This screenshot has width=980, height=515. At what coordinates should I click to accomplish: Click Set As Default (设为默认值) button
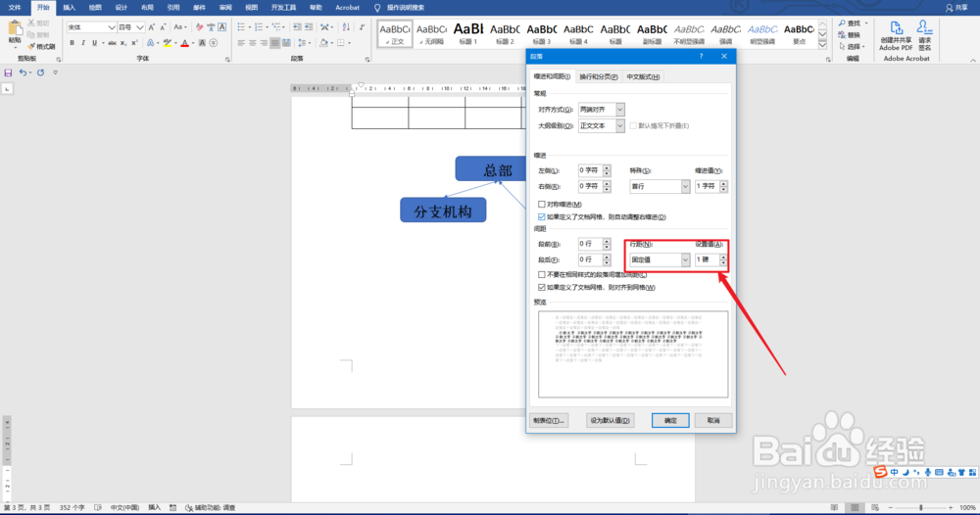point(610,421)
